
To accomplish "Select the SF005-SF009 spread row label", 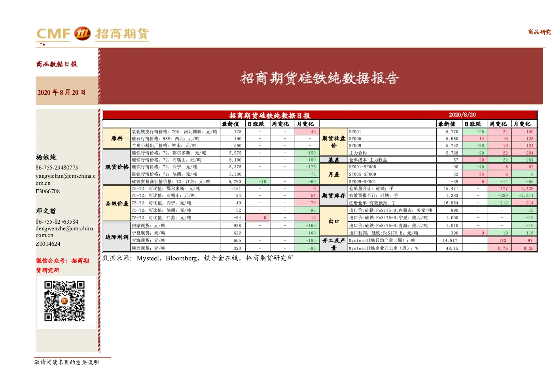I will coord(363,174).
